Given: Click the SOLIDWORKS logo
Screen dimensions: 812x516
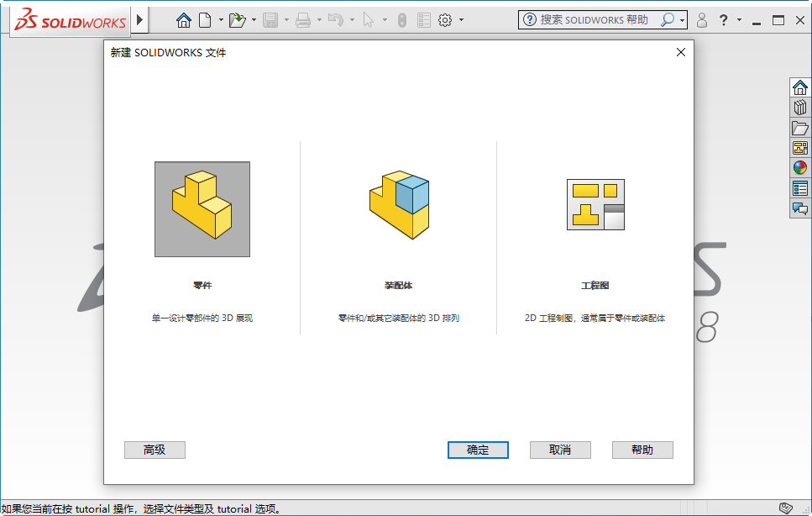Looking at the screenshot, I should click(71, 20).
